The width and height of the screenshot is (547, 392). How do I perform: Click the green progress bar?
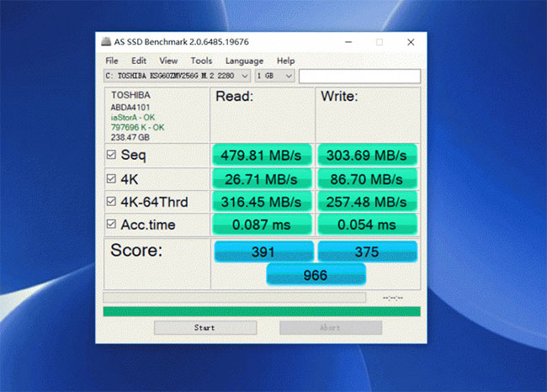click(262, 311)
